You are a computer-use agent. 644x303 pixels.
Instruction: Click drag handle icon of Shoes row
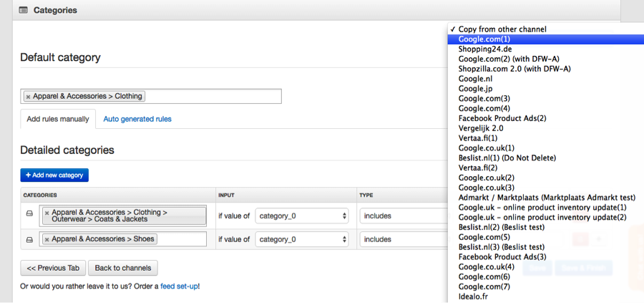point(29,240)
